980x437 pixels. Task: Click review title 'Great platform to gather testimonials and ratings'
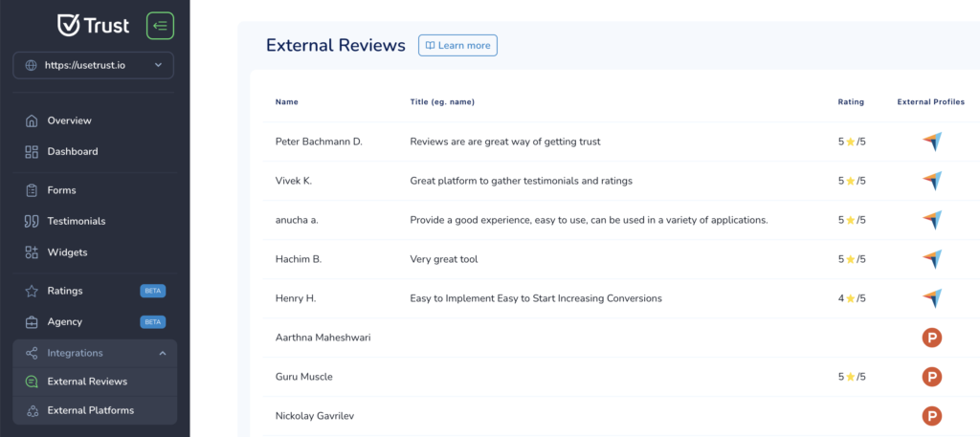(x=522, y=181)
